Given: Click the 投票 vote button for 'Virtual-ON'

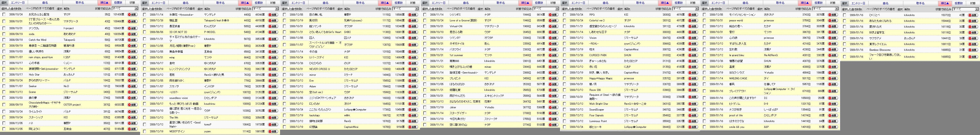Looking at the screenshot, I should (553, 27).
